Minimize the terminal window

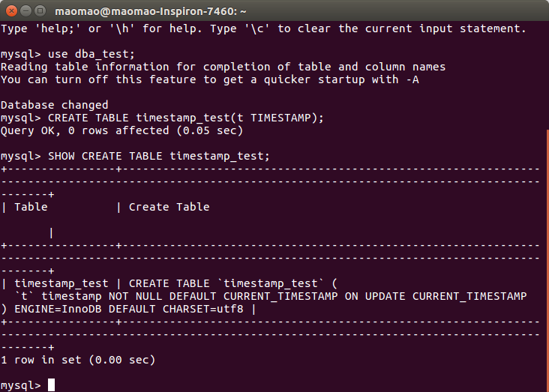click(x=25, y=10)
